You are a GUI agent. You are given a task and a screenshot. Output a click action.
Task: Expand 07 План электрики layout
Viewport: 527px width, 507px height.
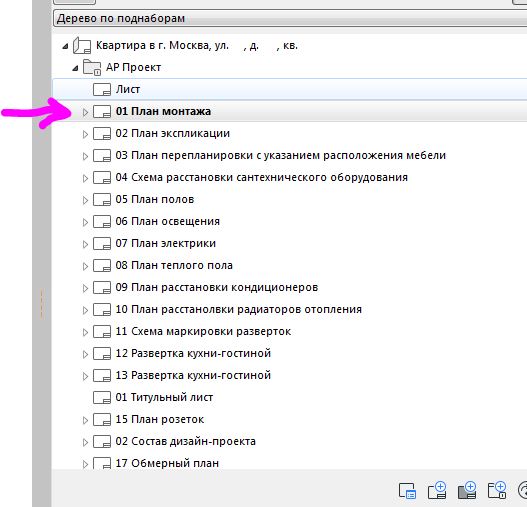pyautogui.click(x=85, y=244)
